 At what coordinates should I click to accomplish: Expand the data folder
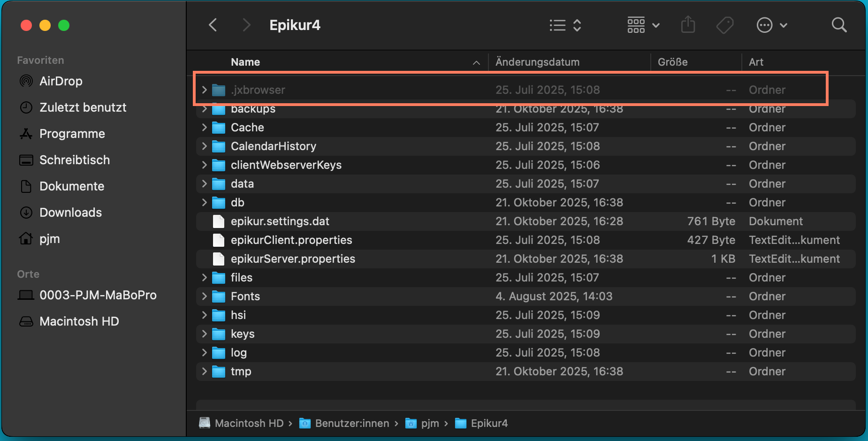click(204, 183)
